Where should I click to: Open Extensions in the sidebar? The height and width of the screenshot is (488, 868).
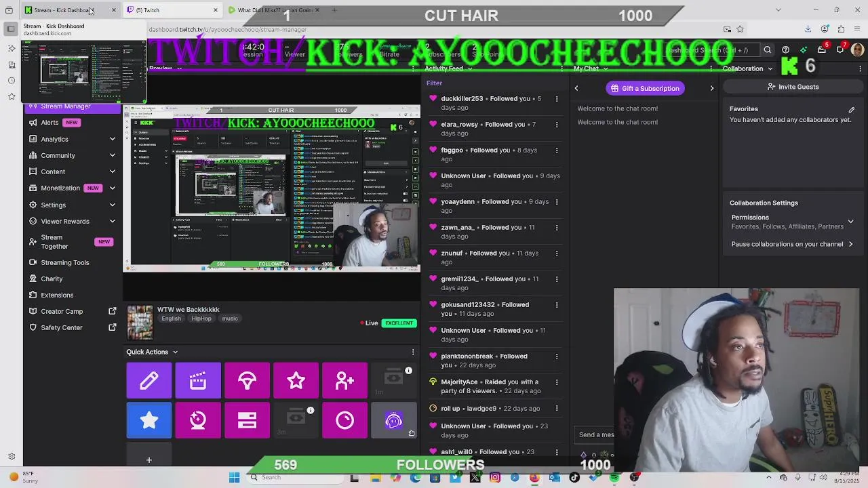pos(57,295)
